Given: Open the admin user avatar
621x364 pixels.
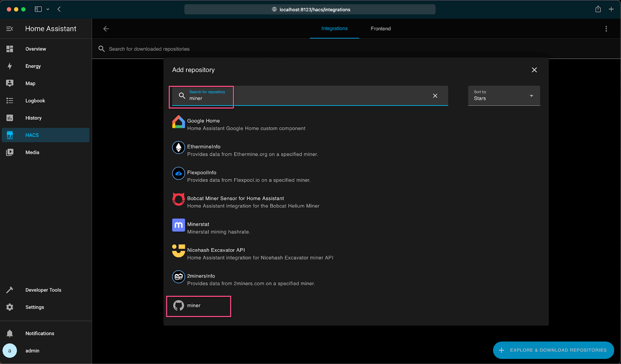Looking at the screenshot, I should (x=10, y=350).
